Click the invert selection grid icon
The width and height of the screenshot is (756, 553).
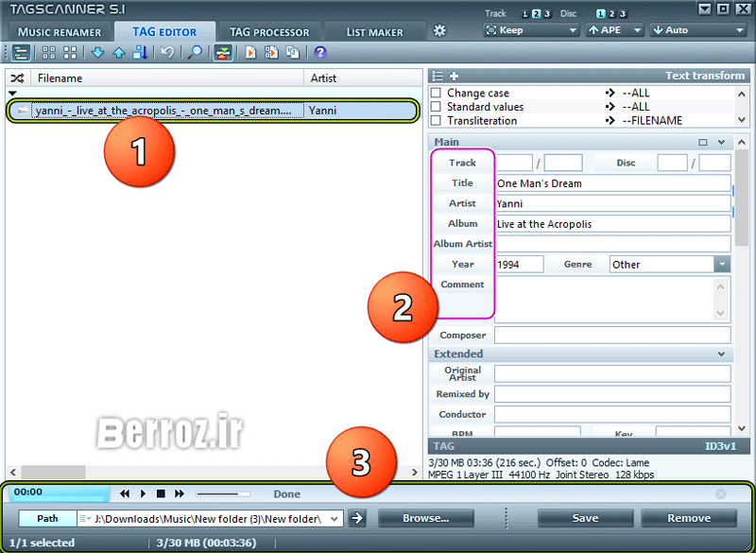click(70, 53)
